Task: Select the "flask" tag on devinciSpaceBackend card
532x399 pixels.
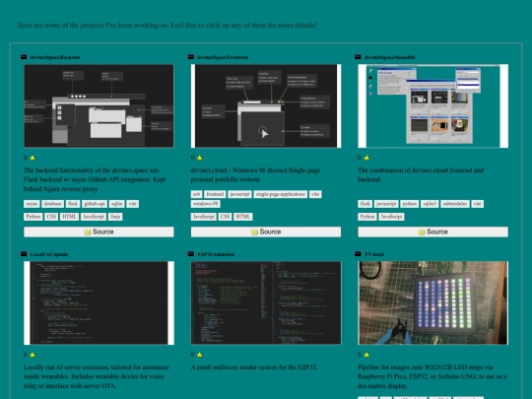Action: coord(73,204)
